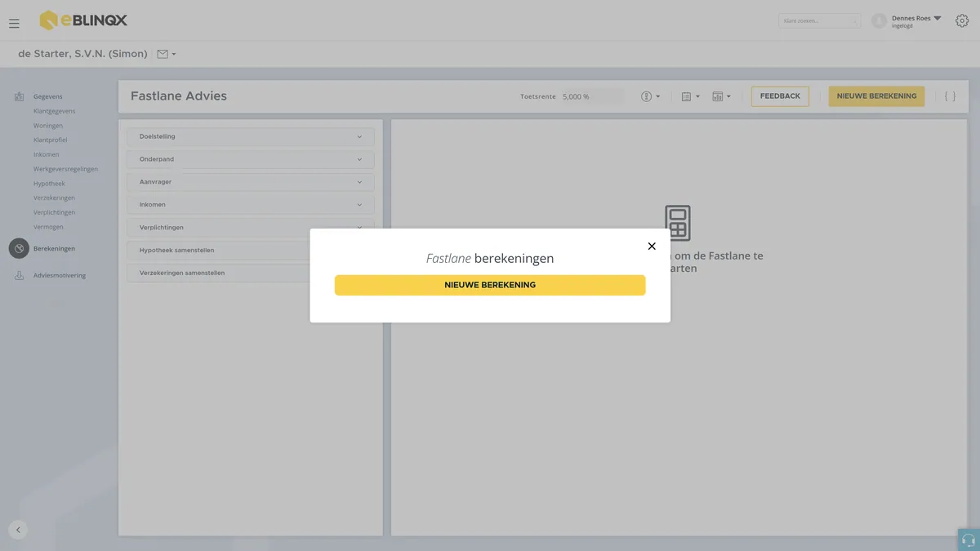
Task: Click the user avatar icon
Action: pos(879,21)
